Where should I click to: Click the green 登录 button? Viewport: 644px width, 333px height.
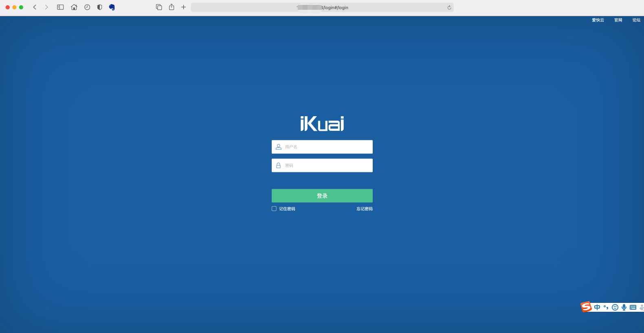[x=322, y=196]
